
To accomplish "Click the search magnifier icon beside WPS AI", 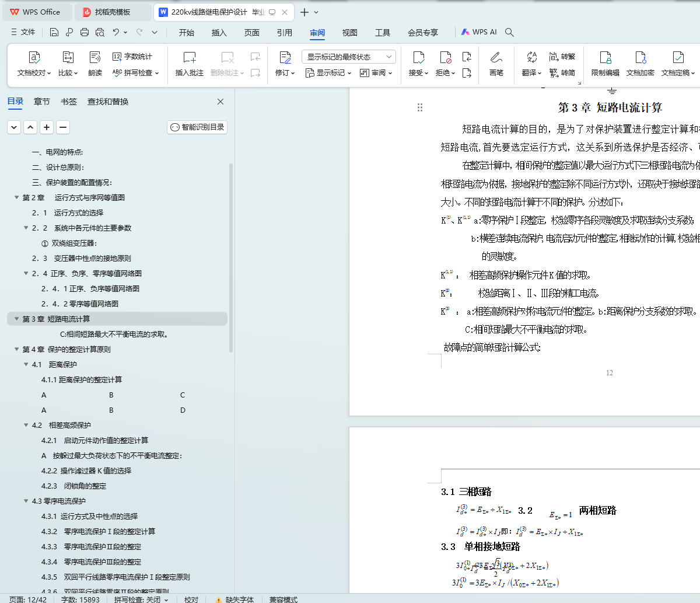I will pyautogui.click(x=509, y=32).
